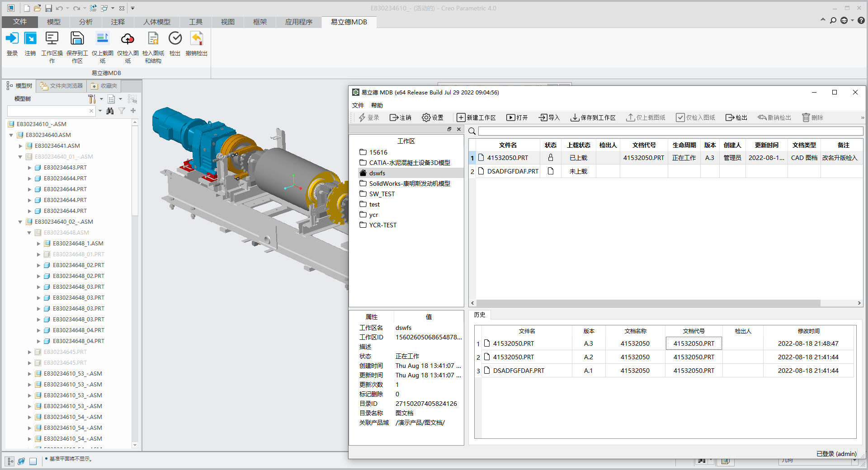Open 帮助 menu in MDB dialog
This screenshot has width=868, height=470.
377,105
